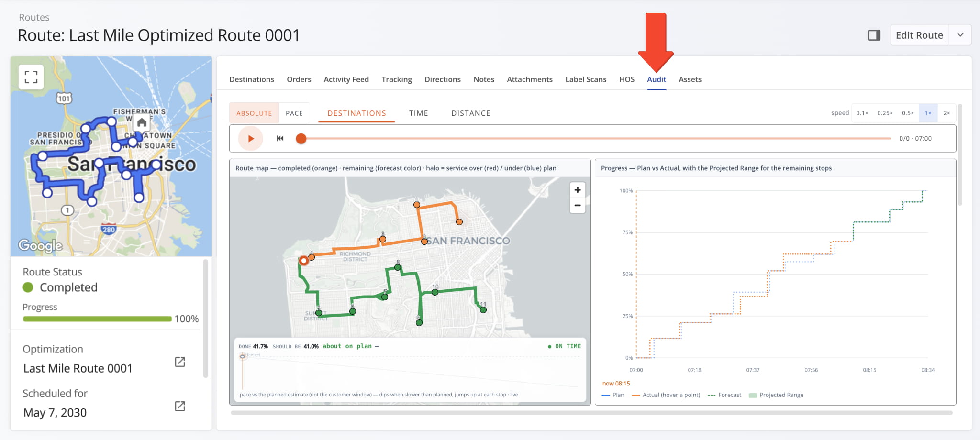Image resolution: width=980 pixels, height=440 pixels.
Task: Toggle the side panel layout icon
Action: (x=874, y=35)
